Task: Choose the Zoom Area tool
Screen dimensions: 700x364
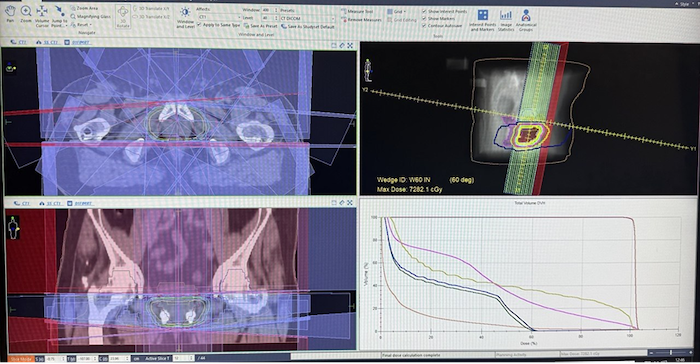Action: click(x=84, y=8)
